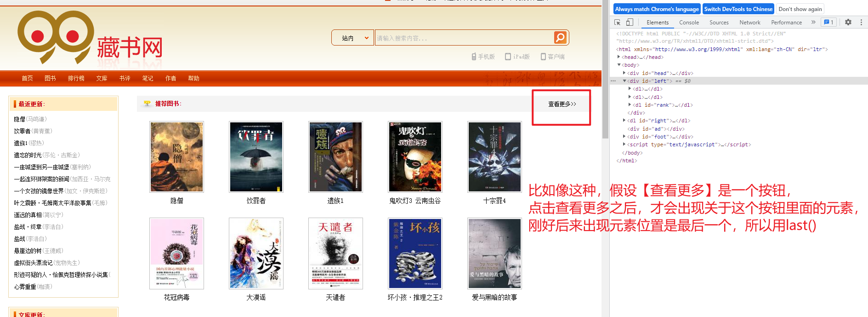Open the 客户端 client link

[553, 57]
